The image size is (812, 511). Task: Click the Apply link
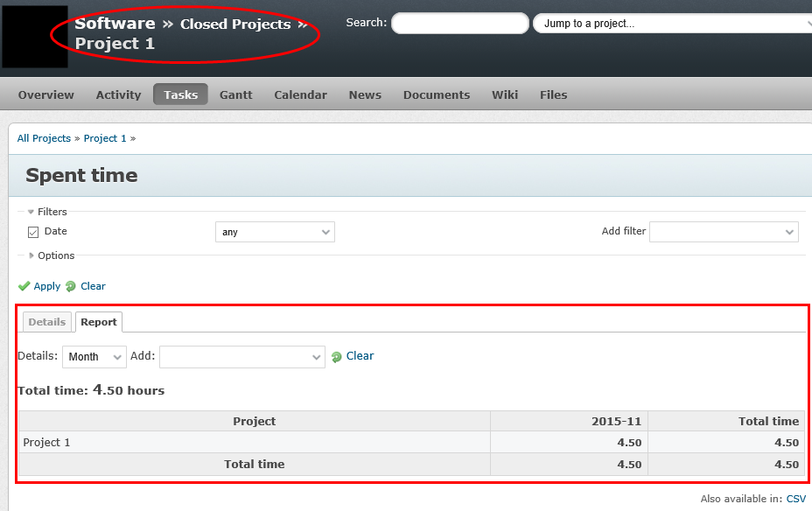[47, 286]
